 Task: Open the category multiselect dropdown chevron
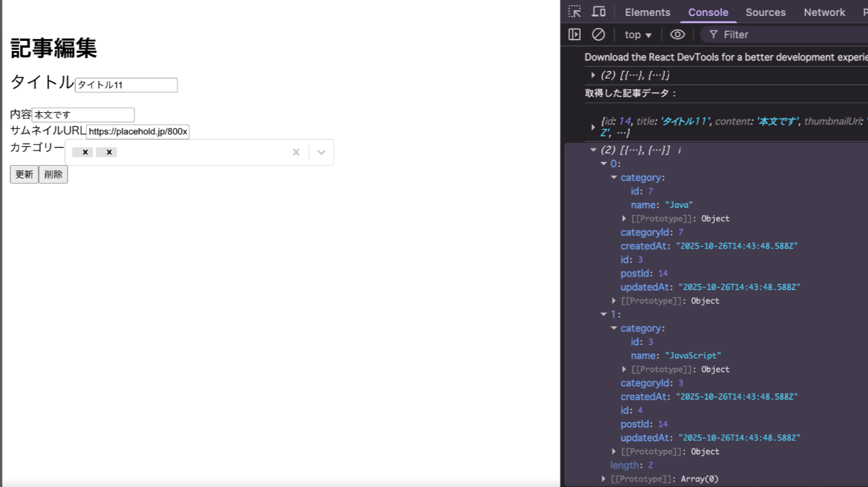(x=321, y=152)
